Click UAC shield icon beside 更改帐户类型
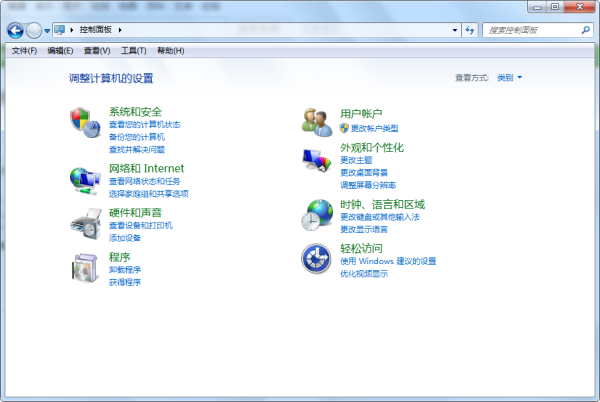This screenshot has width=600, height=402. tap(344, 128)
